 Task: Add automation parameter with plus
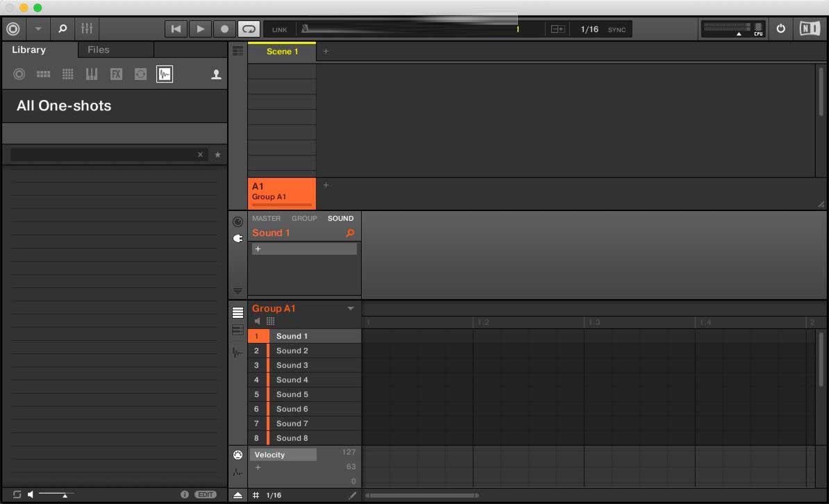coord(258,467)
